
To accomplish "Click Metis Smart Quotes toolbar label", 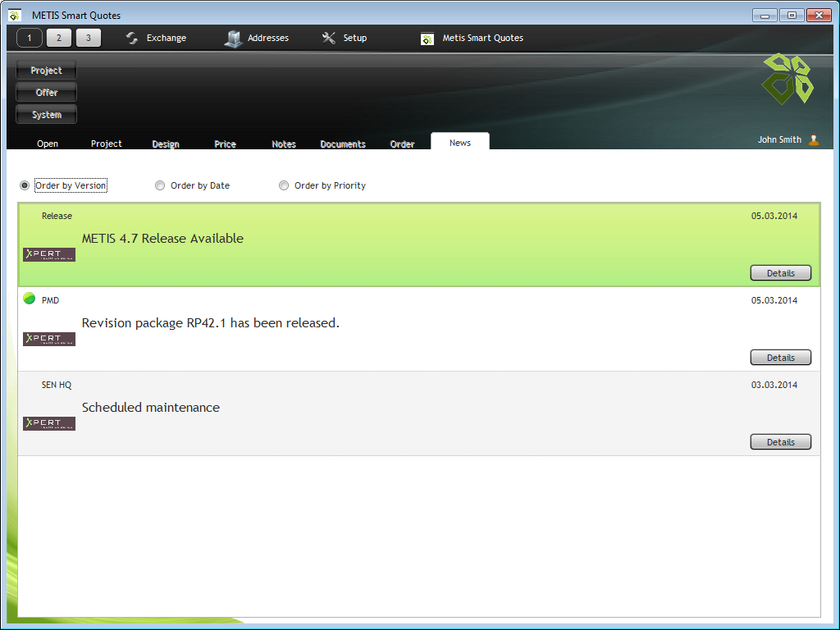I will [482, 38].
